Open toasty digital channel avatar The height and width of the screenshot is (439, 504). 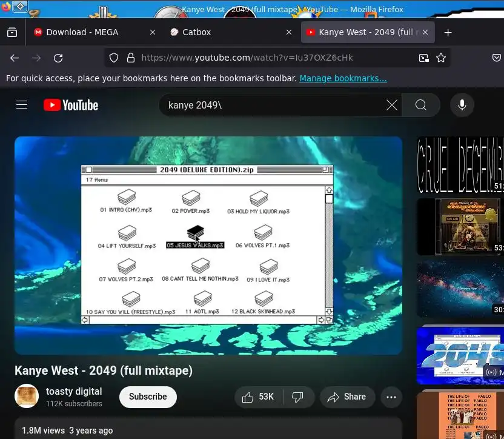click(27, 396)
